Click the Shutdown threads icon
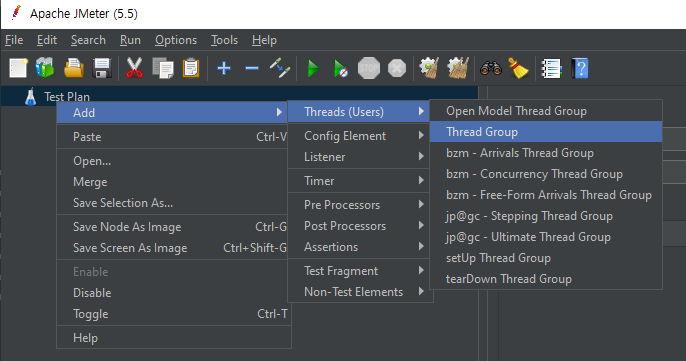The width and height of the screenshot is (686, 361). tap(397, 68)
